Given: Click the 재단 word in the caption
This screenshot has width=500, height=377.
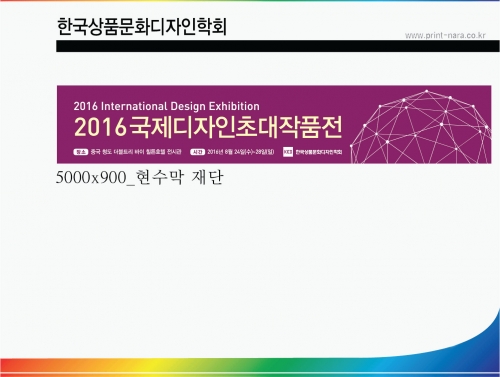Looking at the screenshot, I should pyautogui.click(x=207, y=177).
